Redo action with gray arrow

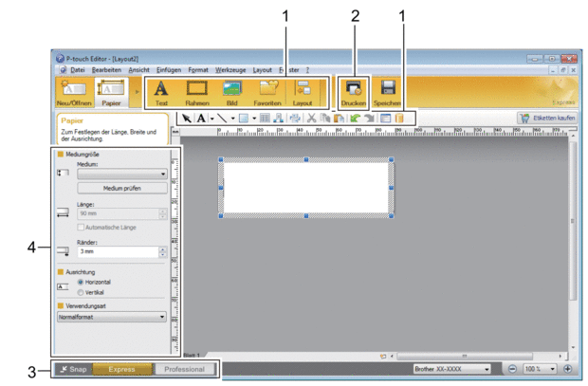coord(369,119)
